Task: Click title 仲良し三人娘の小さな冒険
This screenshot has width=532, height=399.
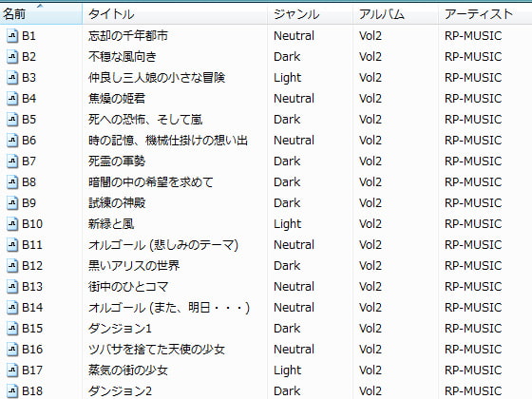Action: 157,78
